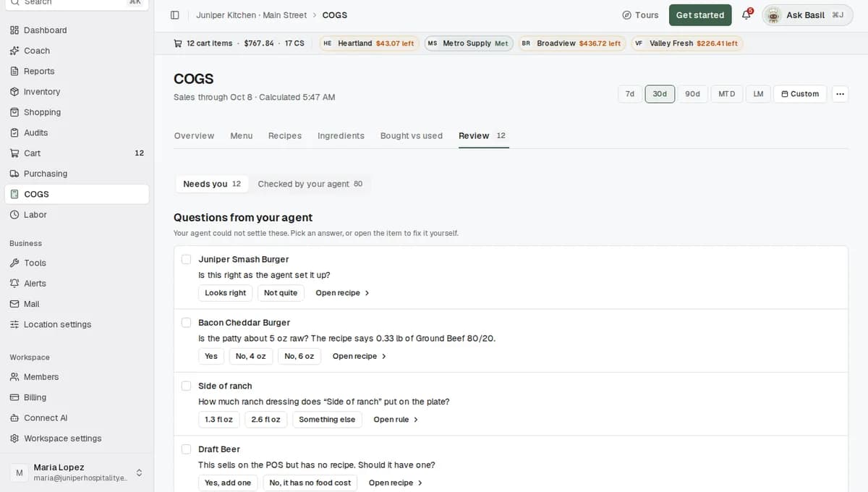Show the Checked by your agent list
868x492 pixels.
(x=310, y=184)
